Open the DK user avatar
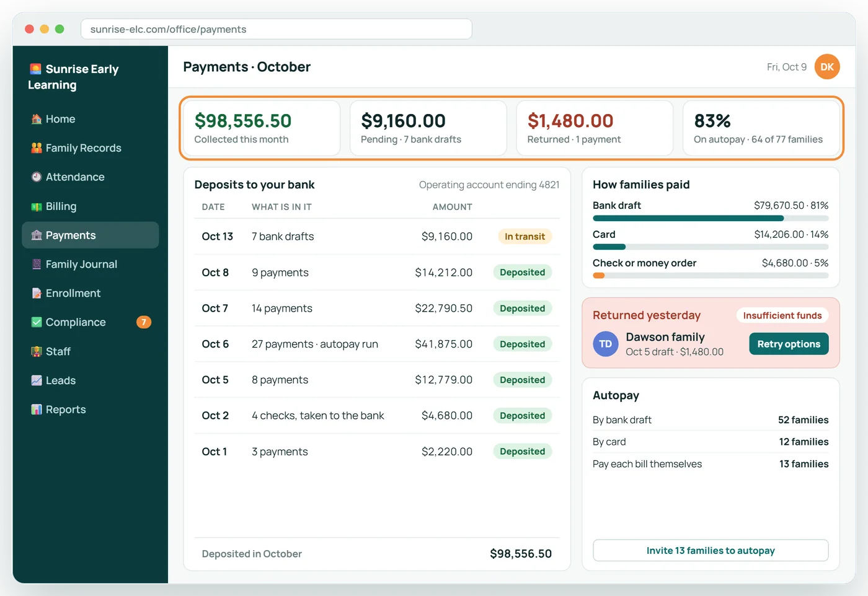 click(x=827, y=67)
